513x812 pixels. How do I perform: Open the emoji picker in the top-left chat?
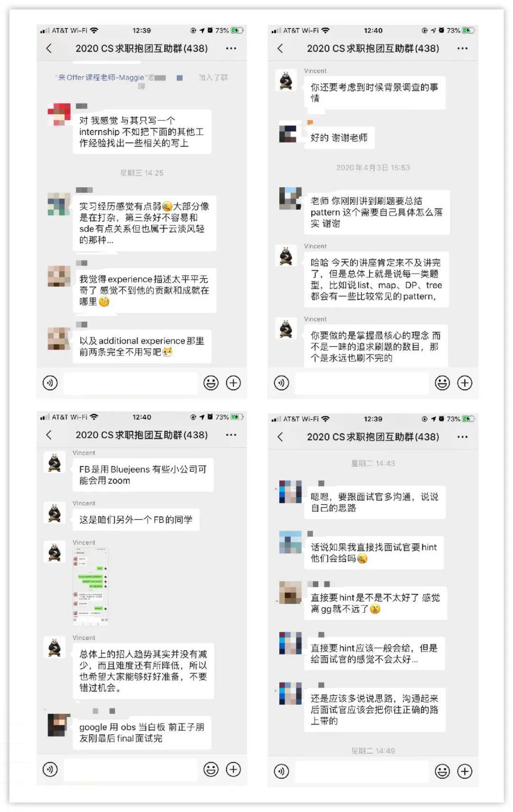pyautogui.click(x=211, y=383)
